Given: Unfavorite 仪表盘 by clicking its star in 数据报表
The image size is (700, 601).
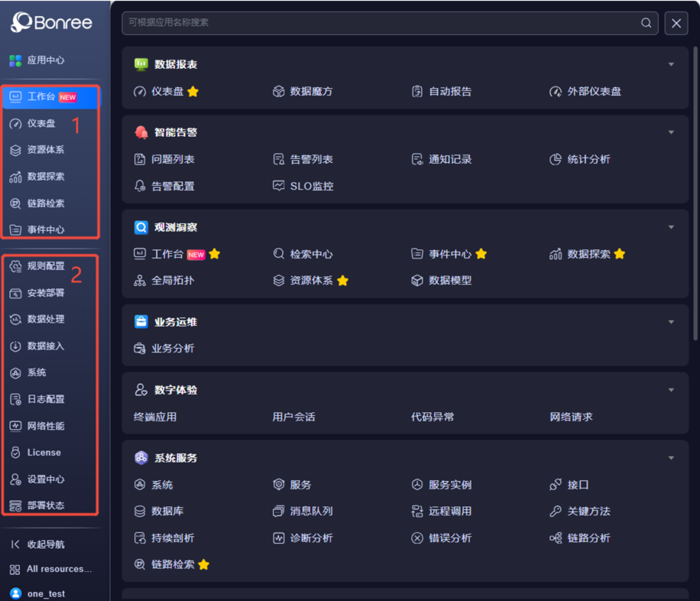Looking at the screenshot, I should pos(193,92).
